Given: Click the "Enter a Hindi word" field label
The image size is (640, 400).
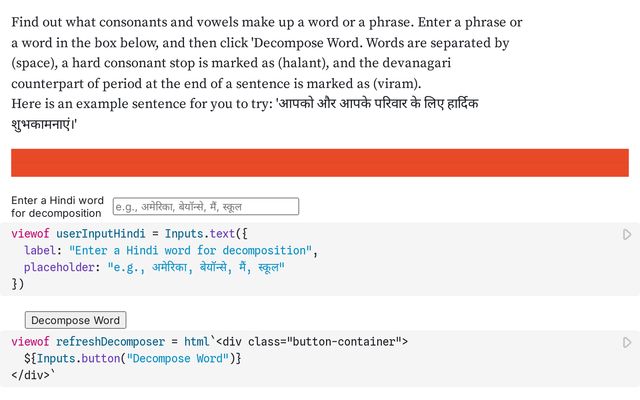Looking at the screenshot, I should pos(57,206).
